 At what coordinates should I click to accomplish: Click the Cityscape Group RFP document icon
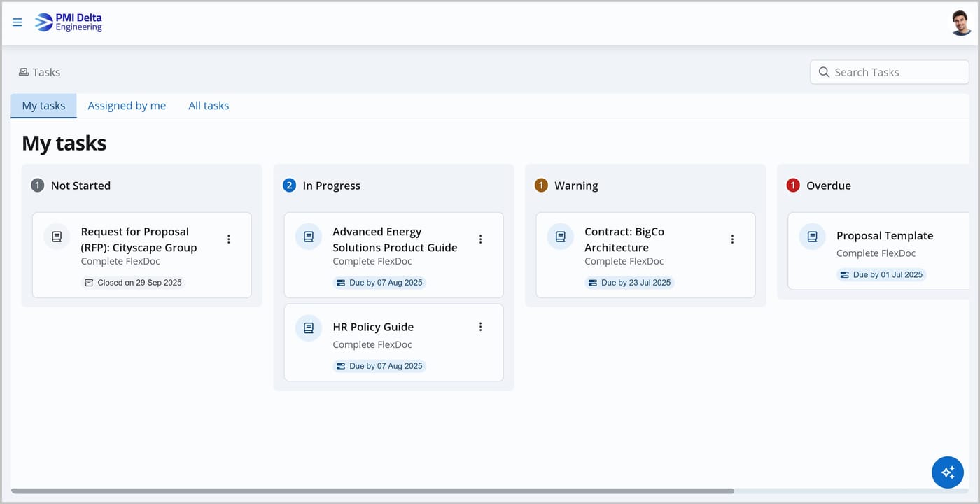[57, 237]
